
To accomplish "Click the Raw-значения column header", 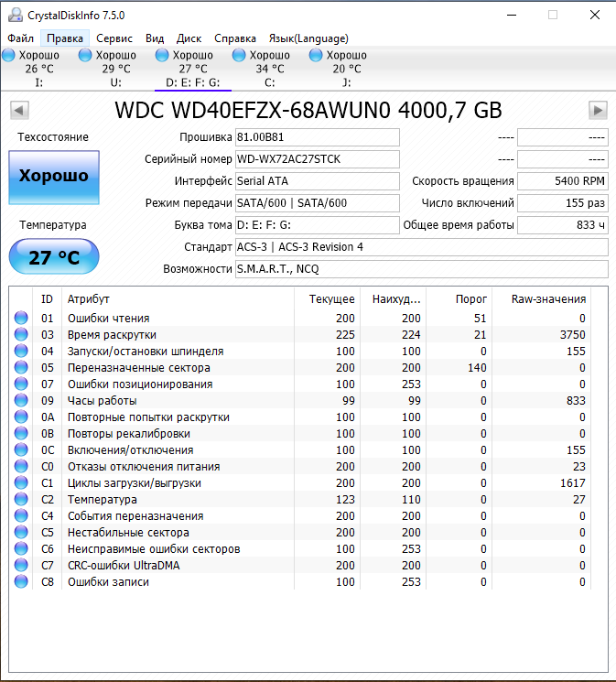I will [x=542, y=299].
